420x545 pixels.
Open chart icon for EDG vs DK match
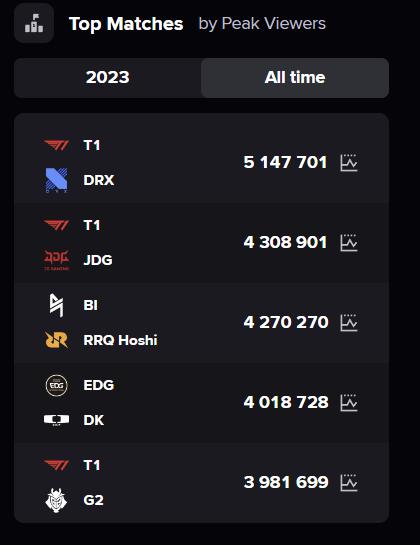coord(349,402)
